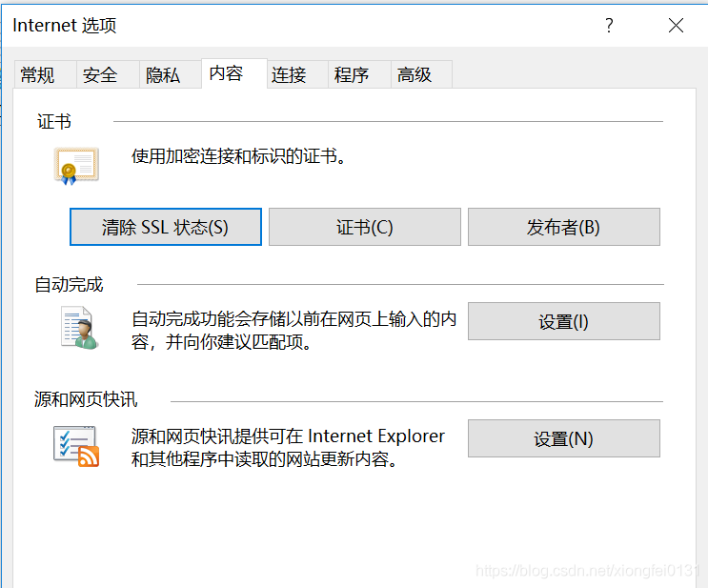The height and width of the screenshot is (588, 708).
Task: Click the question mark help icon
Action: [x=609, y=26]
